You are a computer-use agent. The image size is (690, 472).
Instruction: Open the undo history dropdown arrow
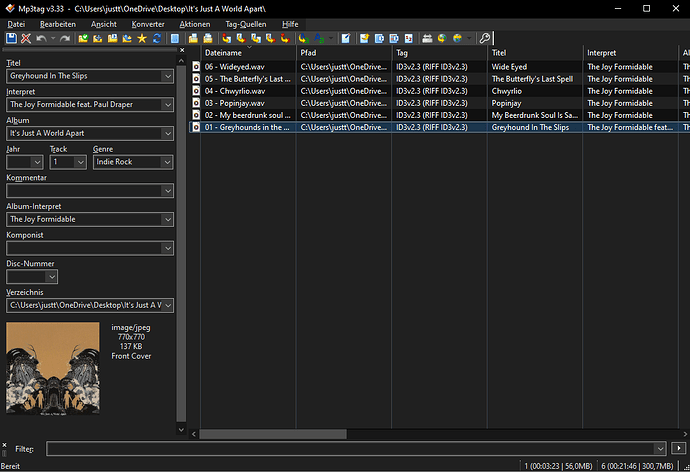click(53, 38)
